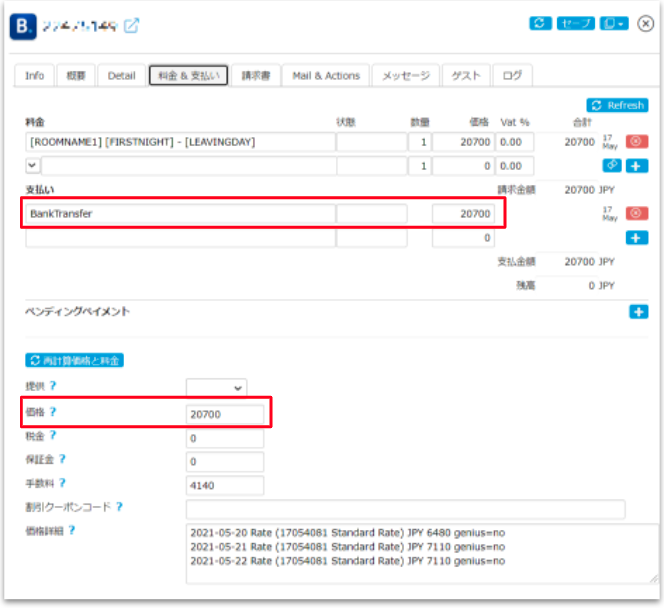Click the blue sync icon in header
This screenshot has height=608, width=664.
[x=540, y=24]
